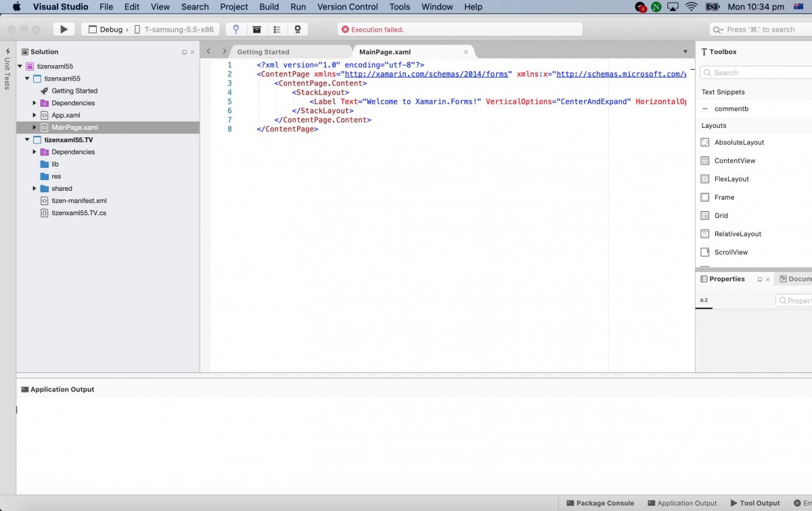Expand the App.xaml tree node
This screenshot has width=812, height=511.
click(35, 116)
